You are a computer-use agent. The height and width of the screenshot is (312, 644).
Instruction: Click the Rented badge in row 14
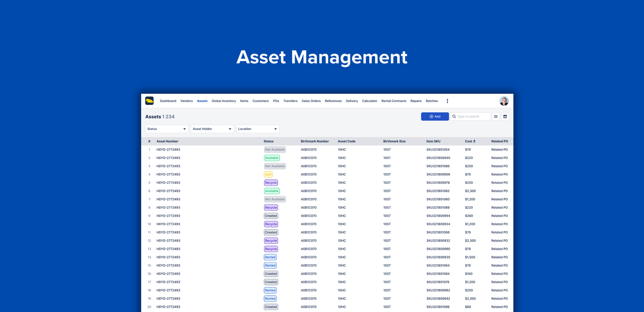pos(270,257)
